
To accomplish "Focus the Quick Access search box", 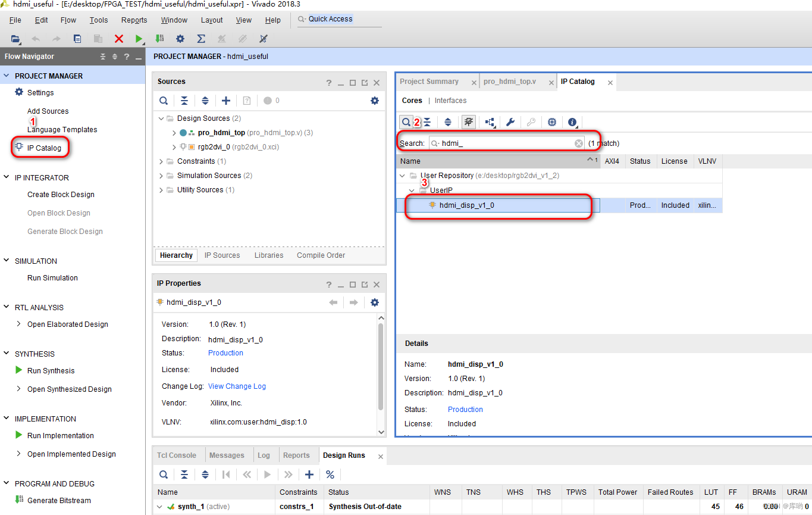I will click(x=340, y=20).
